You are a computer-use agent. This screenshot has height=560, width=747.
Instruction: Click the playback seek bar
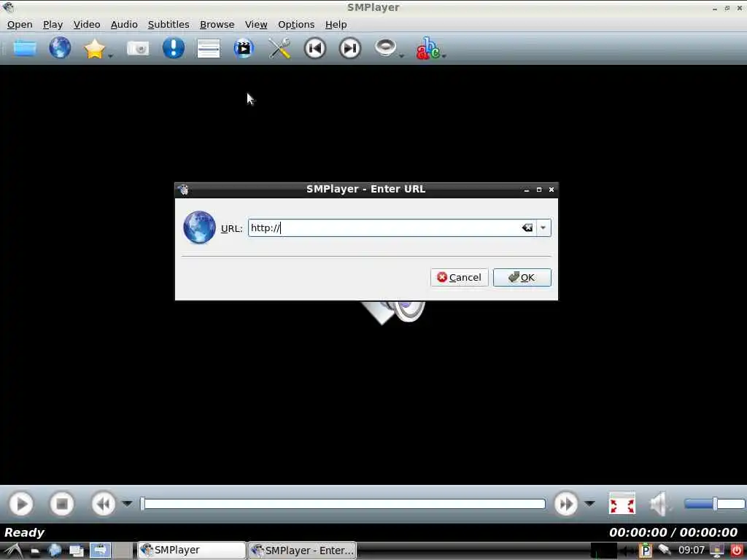coord(343,504)
